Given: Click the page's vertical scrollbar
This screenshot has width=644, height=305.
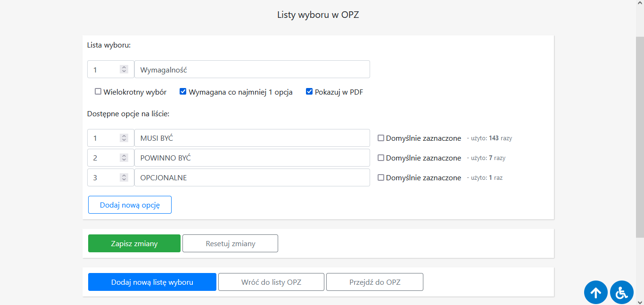Looking at the screenshot, I should coord(640,136).
